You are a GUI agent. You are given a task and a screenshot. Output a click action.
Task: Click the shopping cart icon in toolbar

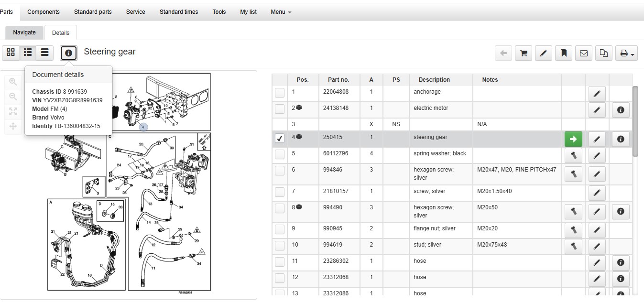(x=524, y=54)
